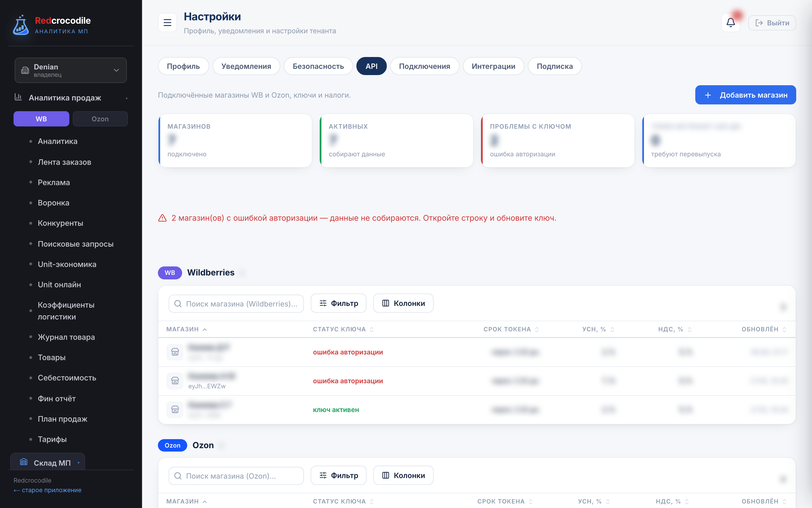Click the Аналитика продаж chart icon
The image size is (812, 508).
click(x=18, y=97)
